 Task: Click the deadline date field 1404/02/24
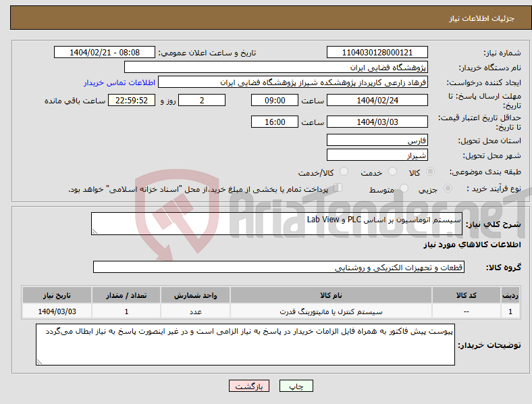pos(377,100)
